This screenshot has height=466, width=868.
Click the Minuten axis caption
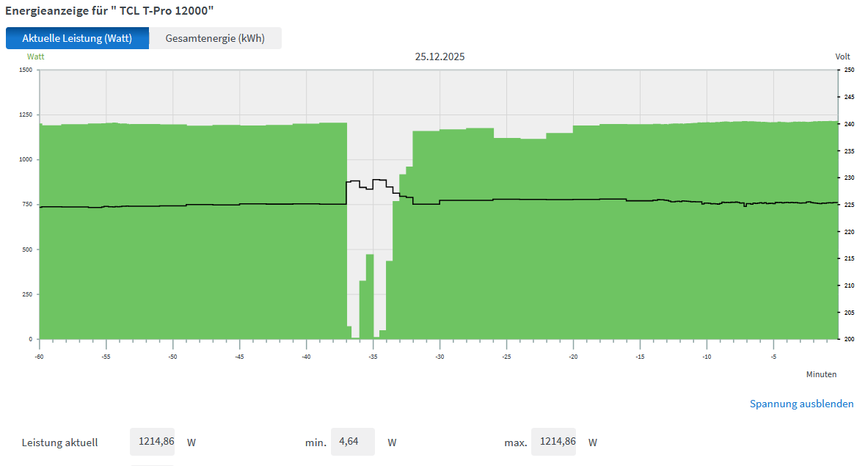tap(821, 374)
